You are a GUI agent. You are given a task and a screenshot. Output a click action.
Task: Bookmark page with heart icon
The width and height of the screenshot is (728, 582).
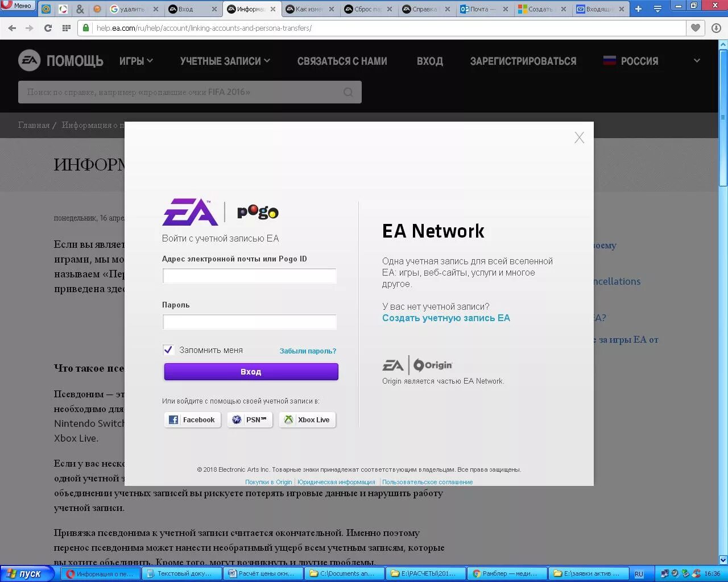695,28
